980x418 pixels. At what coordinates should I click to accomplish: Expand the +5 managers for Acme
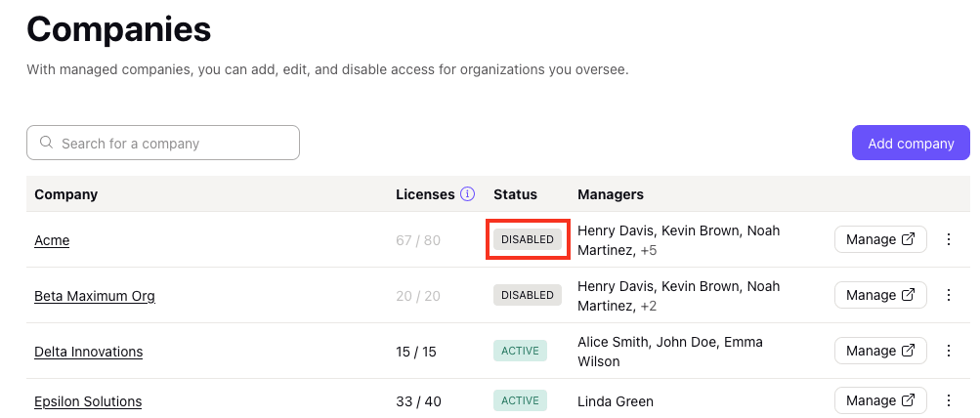[x=648, y=251]
